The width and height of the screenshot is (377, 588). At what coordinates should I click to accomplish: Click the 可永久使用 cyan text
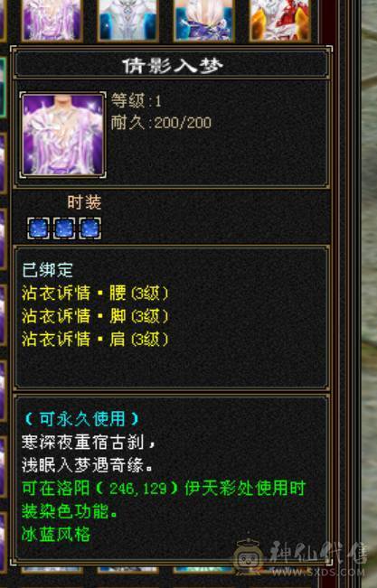81,419
